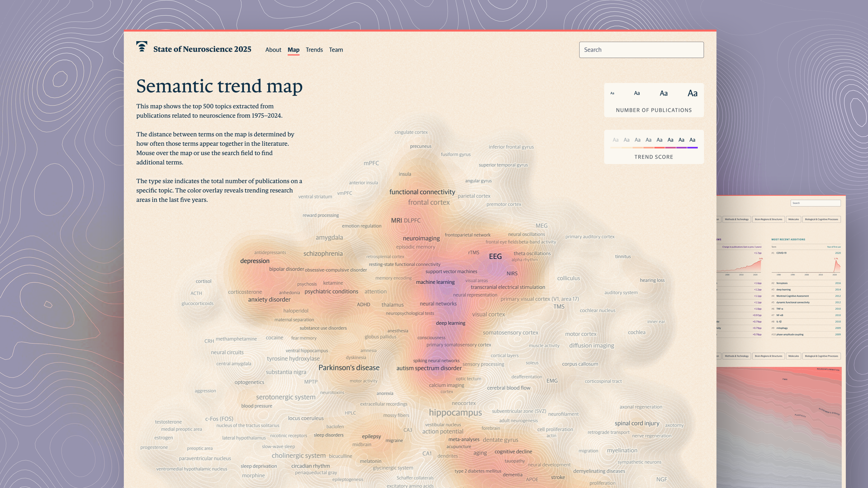Click the State of Neuroscience logo icon
This screenshot has width=868, height=488.
(142, 47)
